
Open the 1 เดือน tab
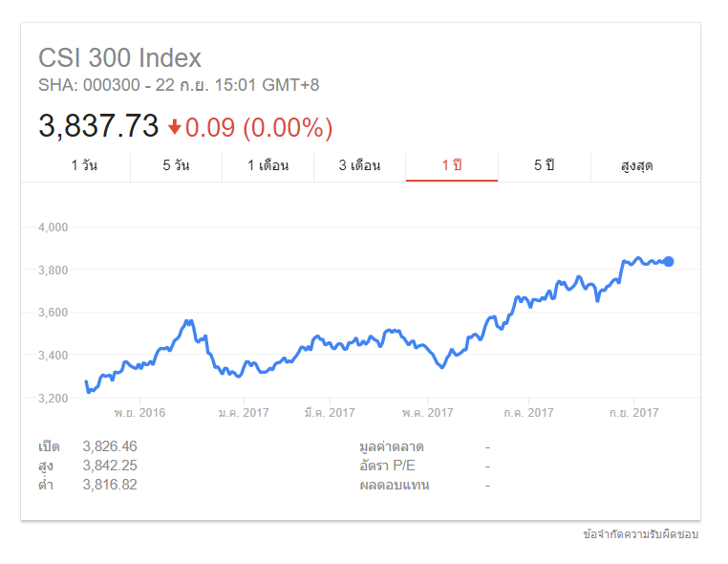268,165
